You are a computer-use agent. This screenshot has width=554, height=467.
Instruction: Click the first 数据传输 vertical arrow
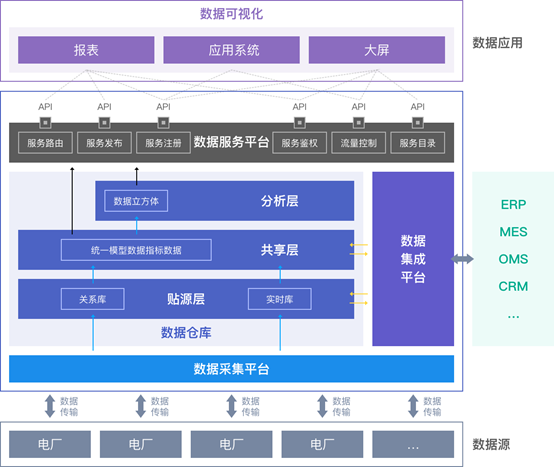click(50, 406)
